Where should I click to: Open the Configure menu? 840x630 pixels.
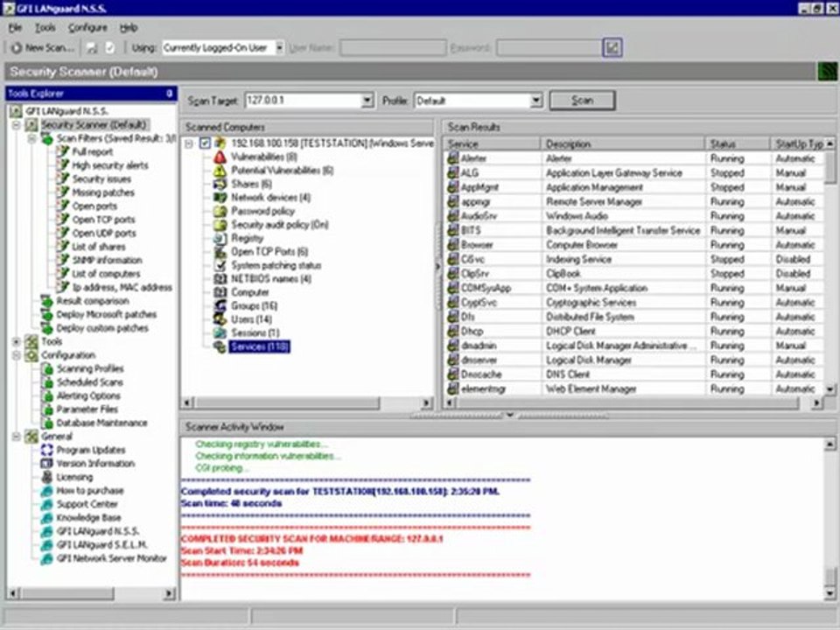[87, 28]
